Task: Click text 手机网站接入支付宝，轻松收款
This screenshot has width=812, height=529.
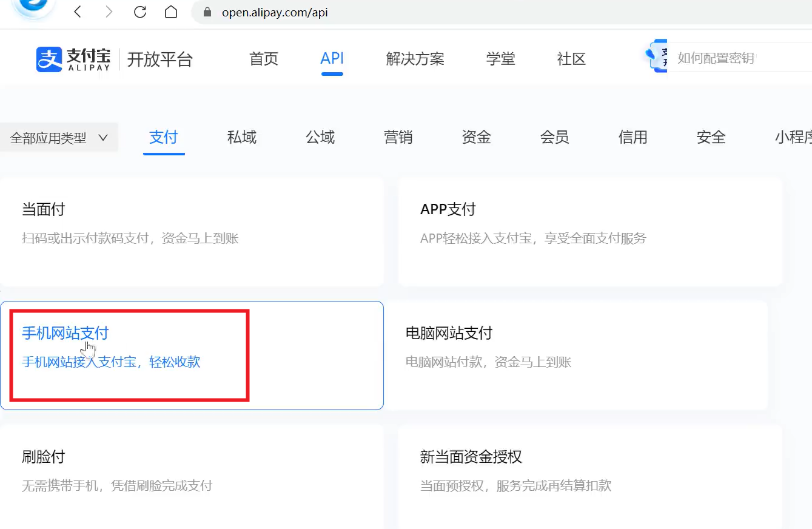Action: click(x=111, y=362)
